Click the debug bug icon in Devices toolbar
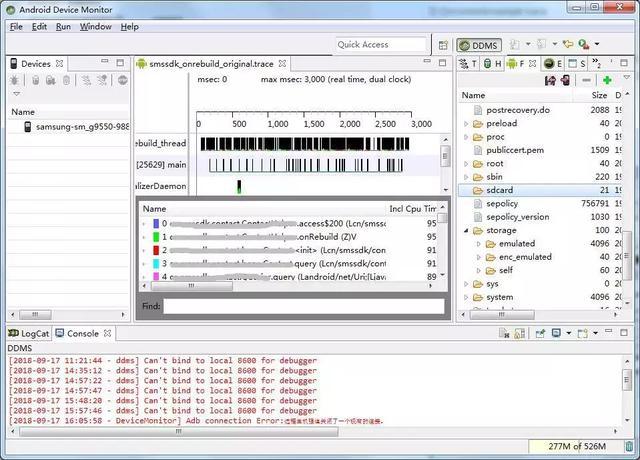This screenshot has height=460, width=640. click(x=14, y=80)
